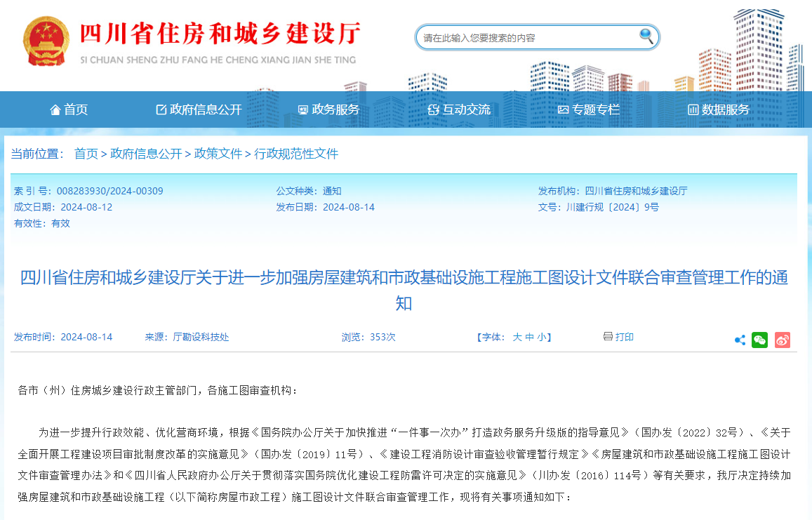The image size is (812, 520).
Task: Open the share menu icon
Action: click(x=740, y=339)
